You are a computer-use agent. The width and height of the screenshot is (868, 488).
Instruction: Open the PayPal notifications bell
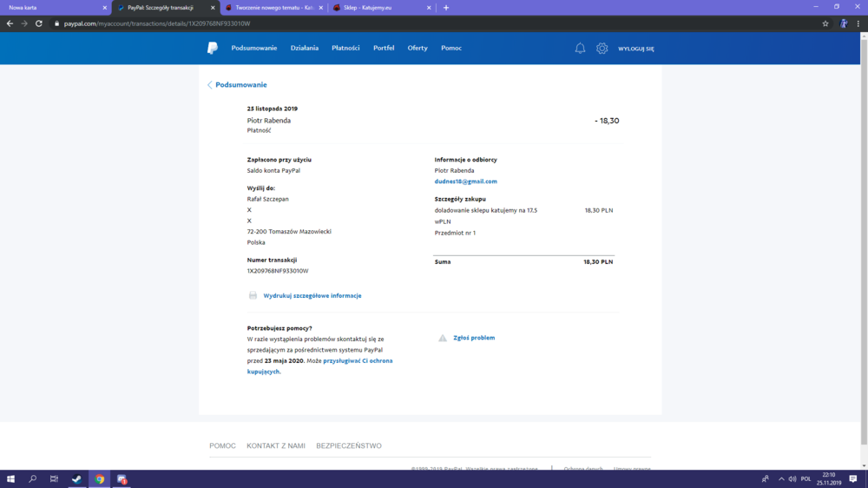coord(580,48)
